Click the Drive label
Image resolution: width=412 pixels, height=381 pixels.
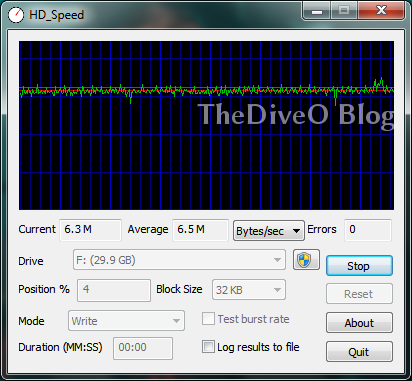click(31, 261)
